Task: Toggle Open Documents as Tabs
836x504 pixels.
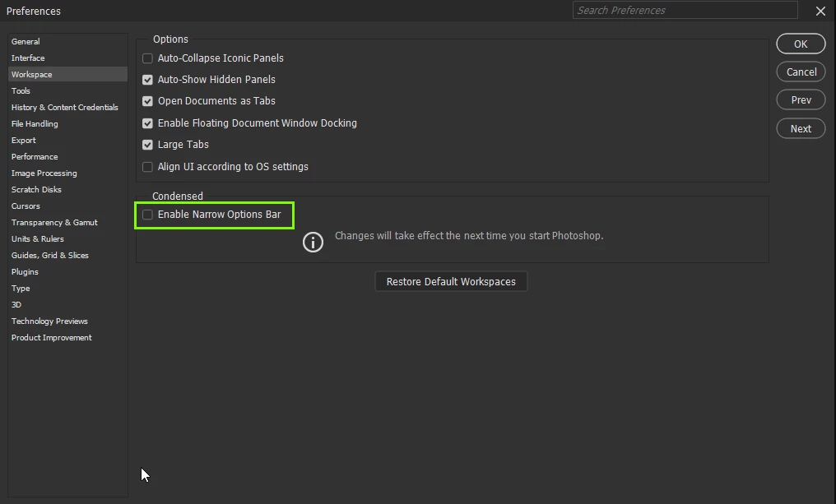Action: [x=147, y=101]
